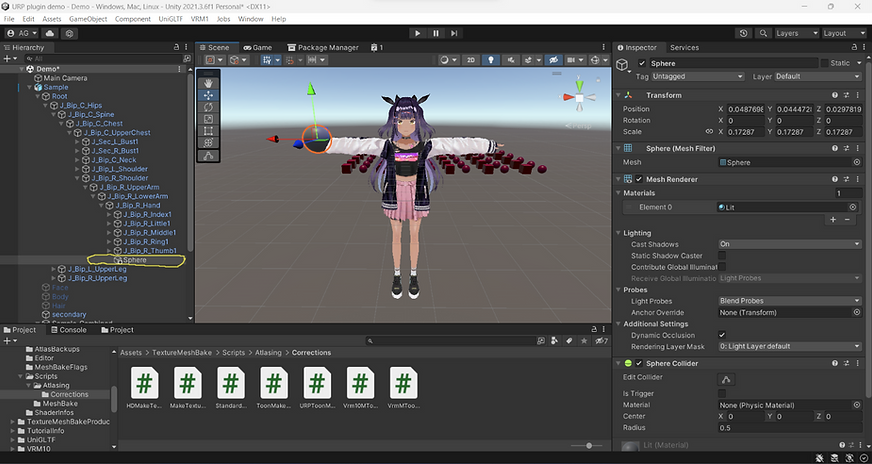Toggle grid snapping icon in Scene toolbar
Viewport: 872px width, 464px height.
(x=290, y=60)
